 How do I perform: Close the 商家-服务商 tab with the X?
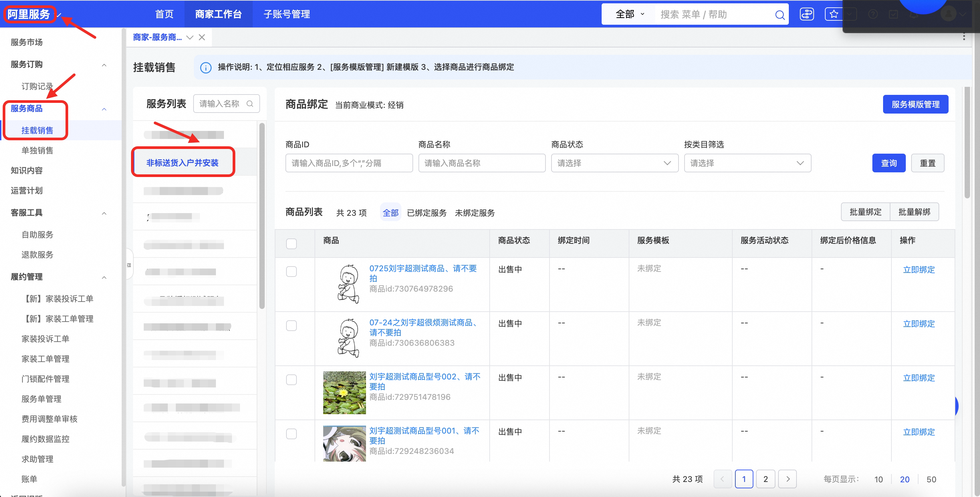(x=202, y=37)
